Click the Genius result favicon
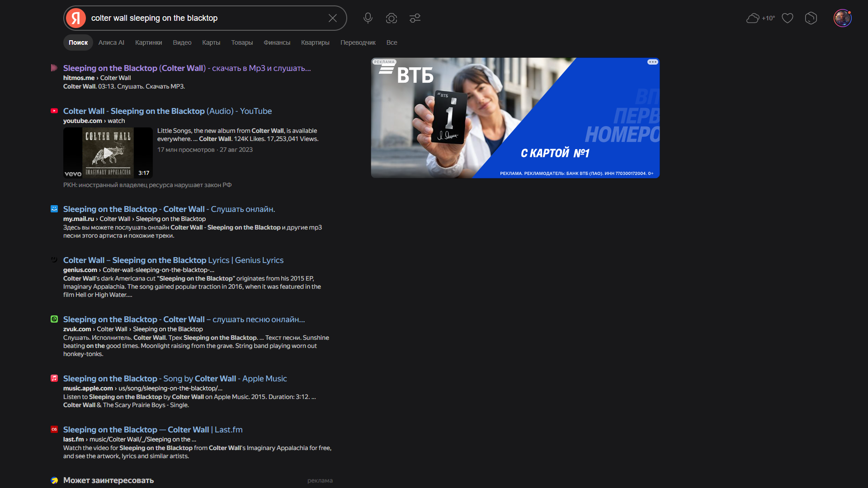Image resolution: width=868 pixels, height=488 pixels. 54,260
